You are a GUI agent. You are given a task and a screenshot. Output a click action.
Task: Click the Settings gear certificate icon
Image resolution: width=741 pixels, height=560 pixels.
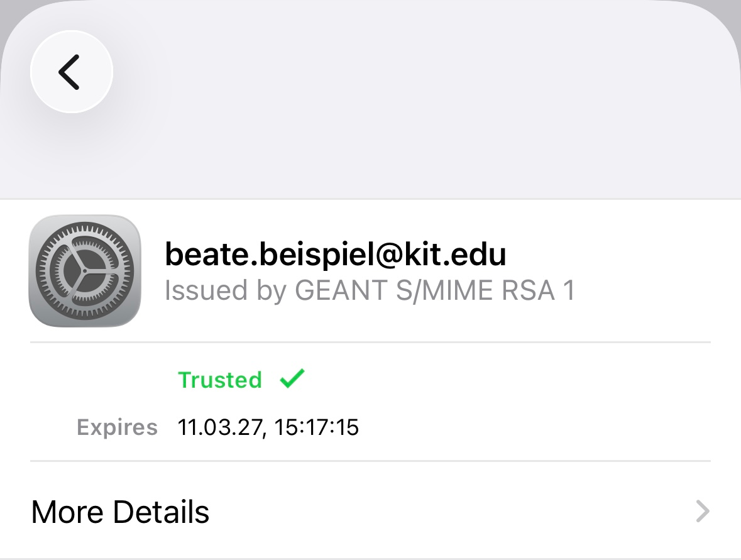tap(85, 271)
